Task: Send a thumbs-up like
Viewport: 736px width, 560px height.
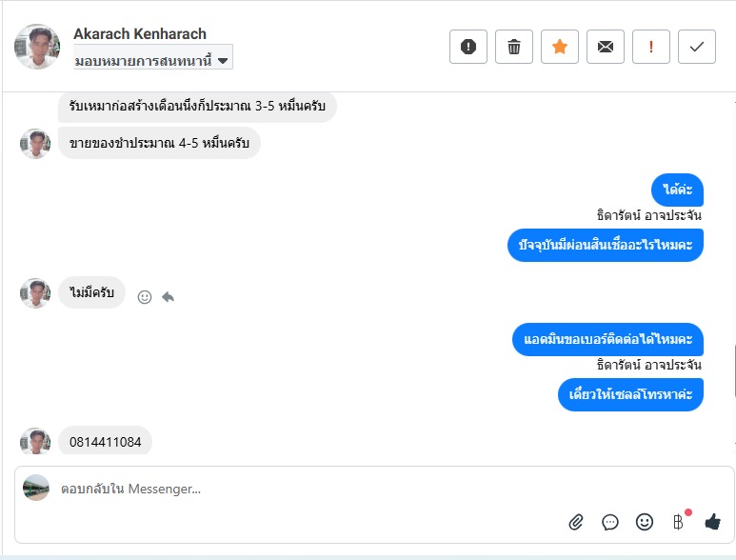Action: 712,522
